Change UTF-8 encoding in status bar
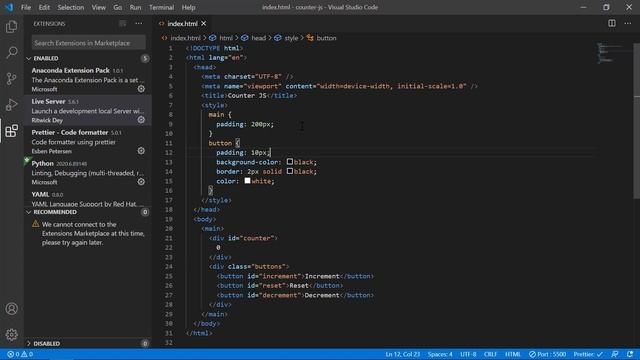Viewport: 640px width, 360px height. pos(468,354)
